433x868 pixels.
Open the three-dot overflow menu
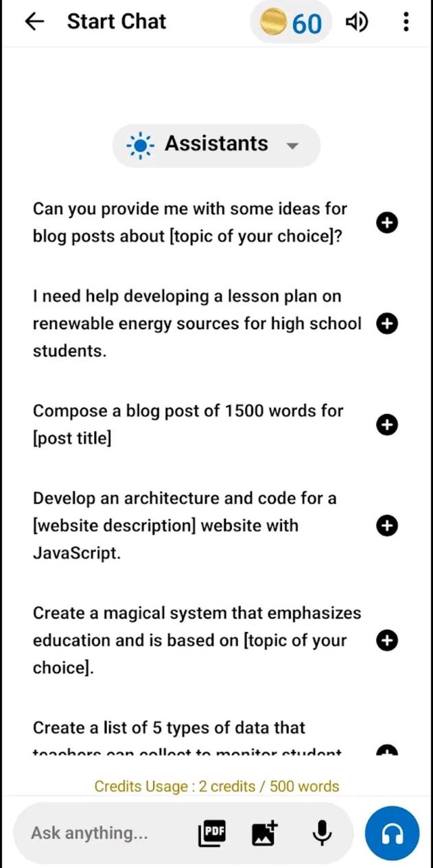point(406,23)
